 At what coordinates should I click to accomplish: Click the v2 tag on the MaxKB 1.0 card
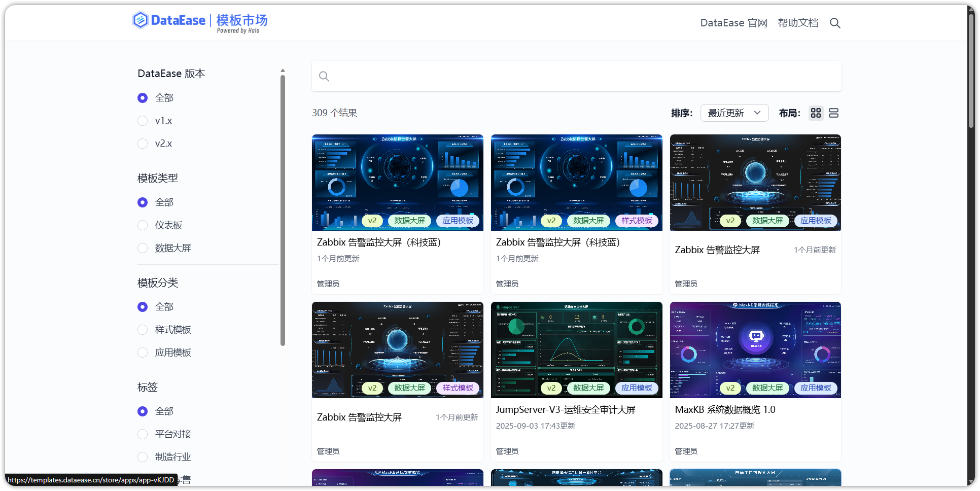pyautogui.click(x=730, y=388)
